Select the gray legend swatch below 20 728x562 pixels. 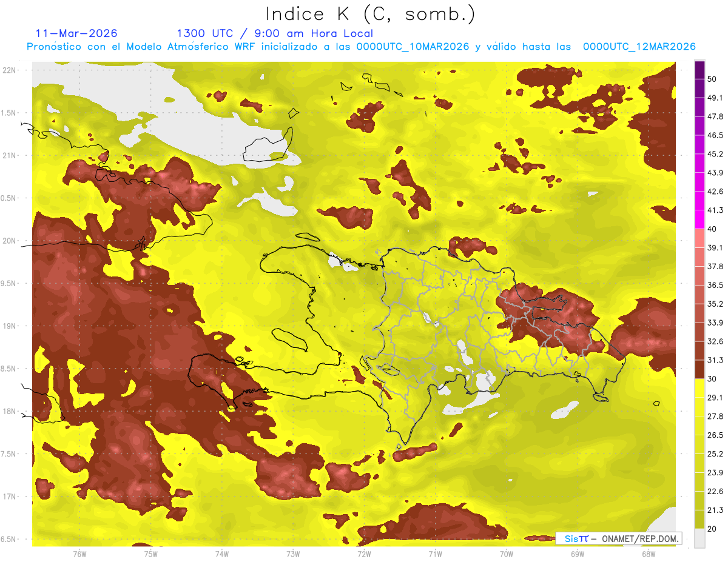tap(699, 538)
